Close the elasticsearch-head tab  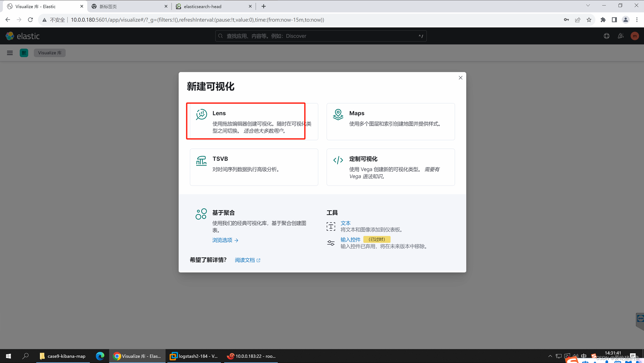(250, 6)
